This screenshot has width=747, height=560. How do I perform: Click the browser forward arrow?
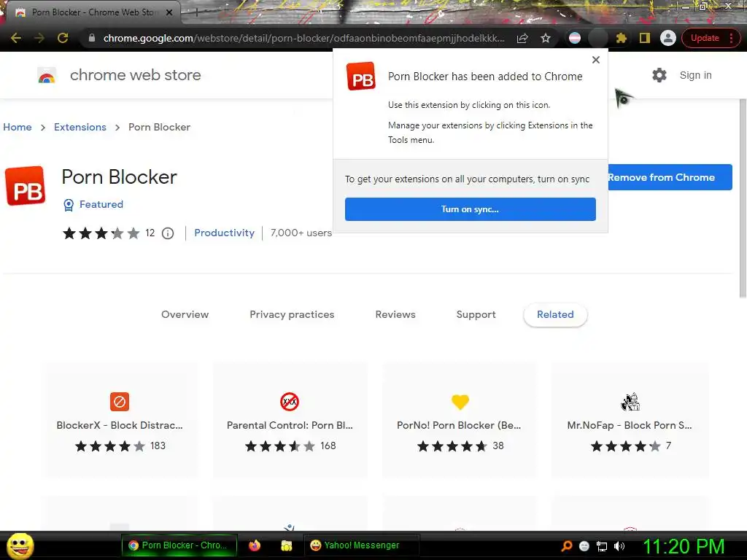[x=39, y=38]
